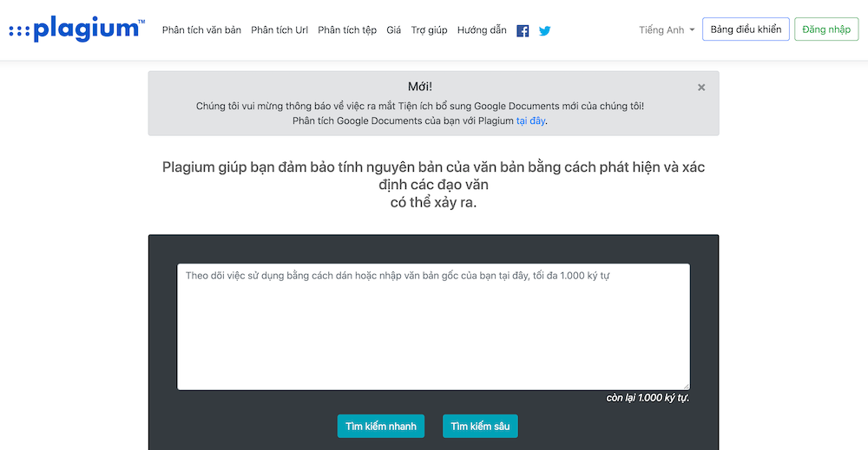Screen dimensions: 868x450
Task: Go to Phân tích Url page
Action: 279,29
